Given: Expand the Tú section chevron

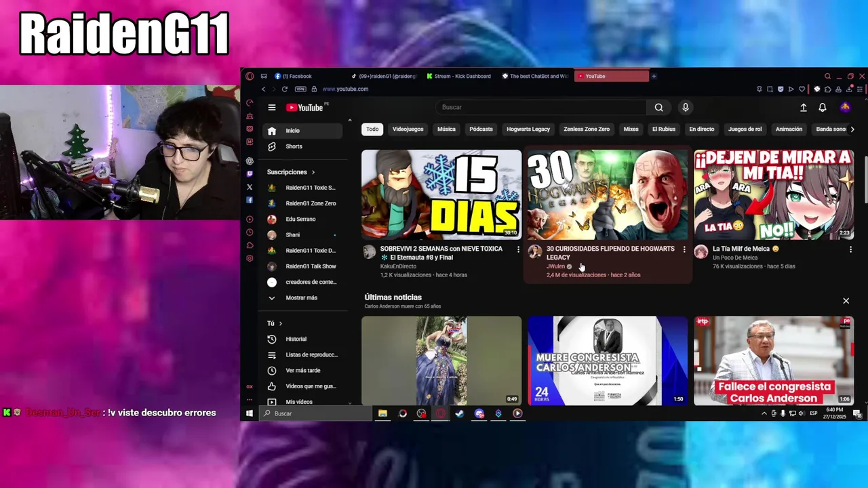Looking at the screenshot, I should click(x=280, y=323).
